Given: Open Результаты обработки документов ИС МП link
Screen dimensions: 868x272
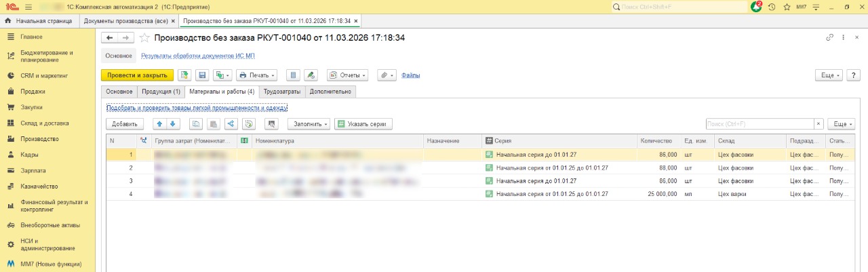Looking at the screenshot, I should coord(198,56).
